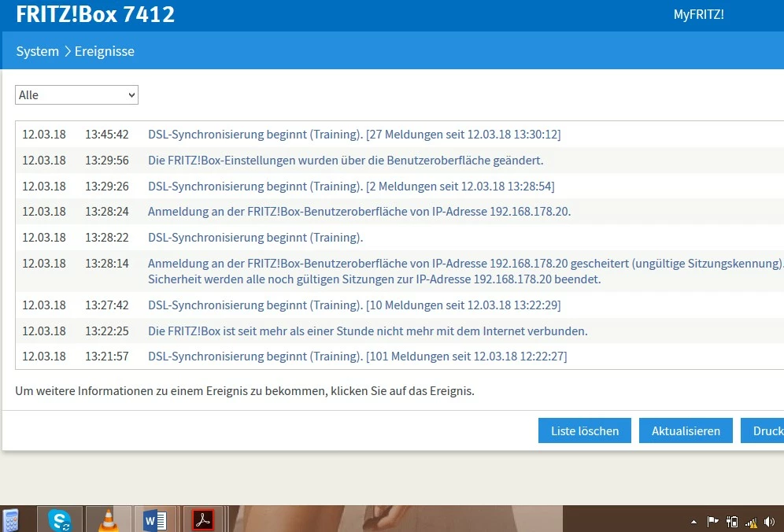
Task: Open the 13:28:24 Anmeldung event from 192.168.178.20
Action: (x=359, y=212)
